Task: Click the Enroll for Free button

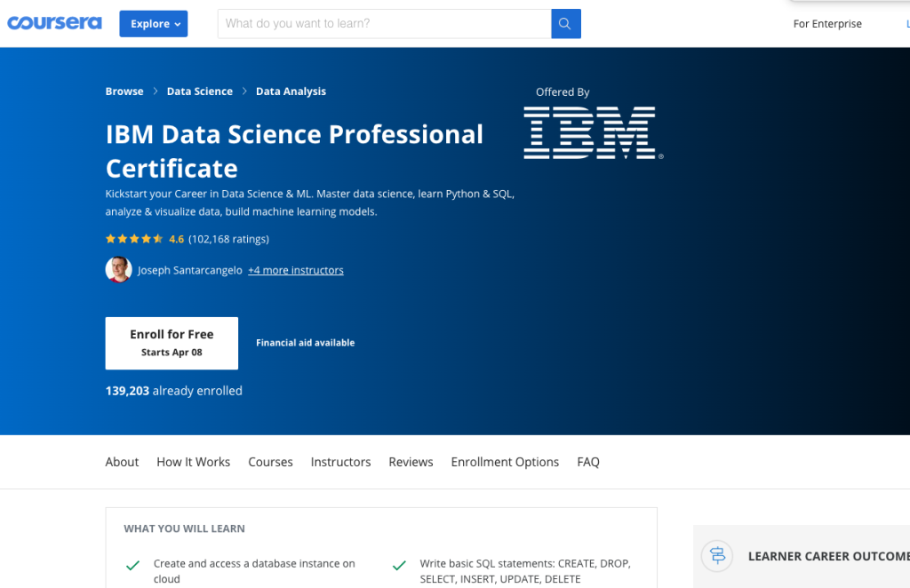Action: (172, 343)
